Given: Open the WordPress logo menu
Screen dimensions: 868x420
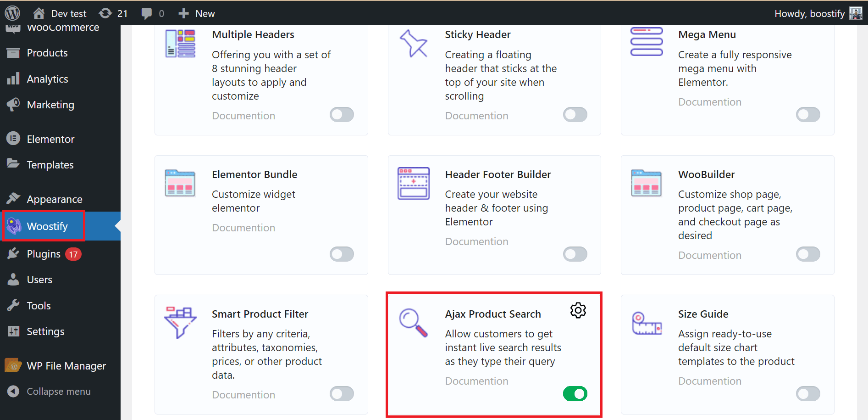Looking at the screenshot, I should (x=12, y=13).
